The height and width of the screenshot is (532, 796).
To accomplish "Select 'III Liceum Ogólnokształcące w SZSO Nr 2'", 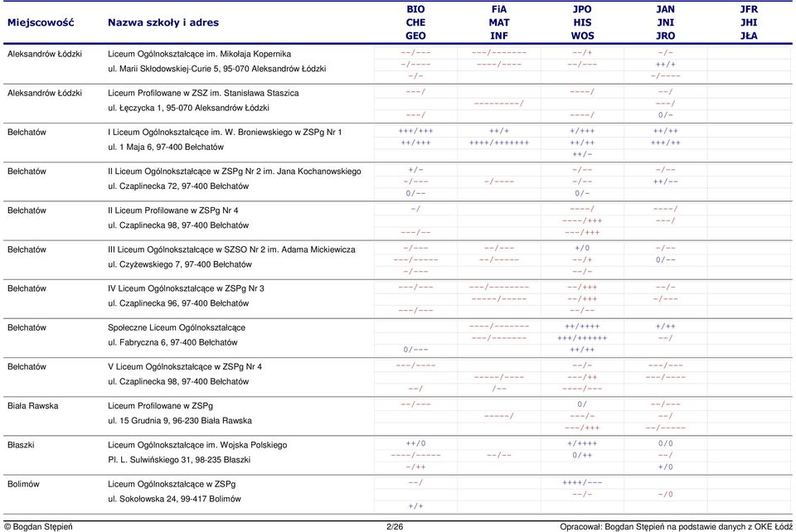I will click(187, 249).
